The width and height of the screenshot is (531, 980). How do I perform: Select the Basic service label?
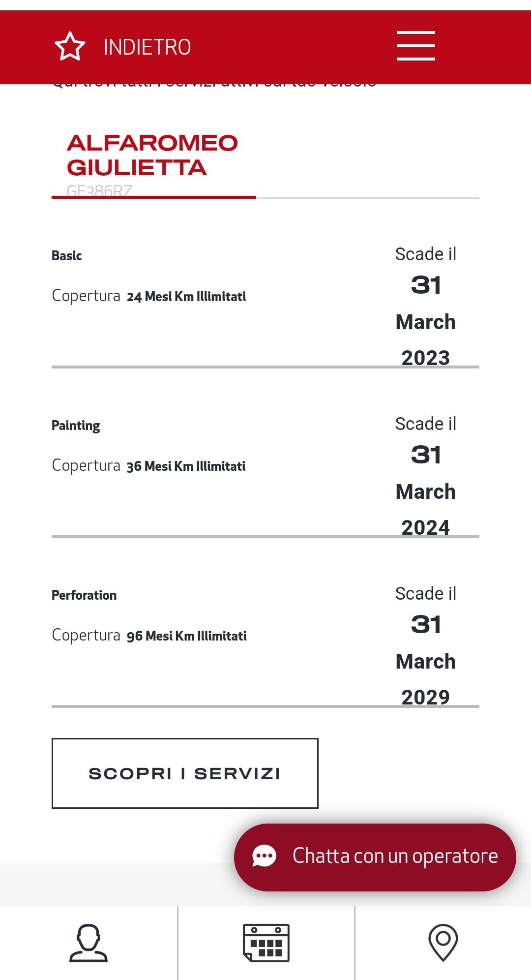(x=66, y=255)
